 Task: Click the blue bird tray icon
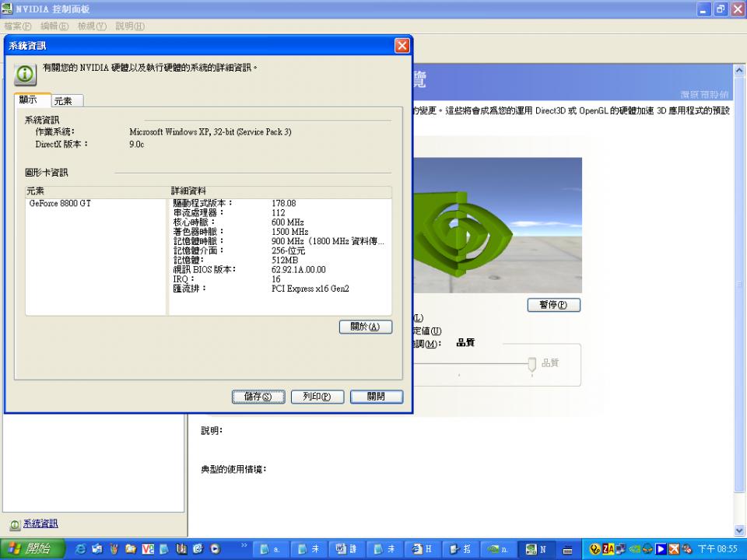647,550
